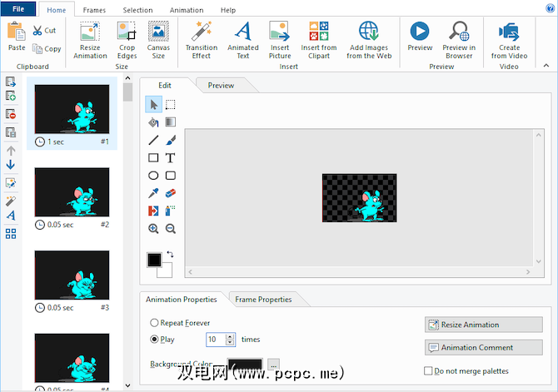Click the frame list scroll down arrow

coord(127,385)
